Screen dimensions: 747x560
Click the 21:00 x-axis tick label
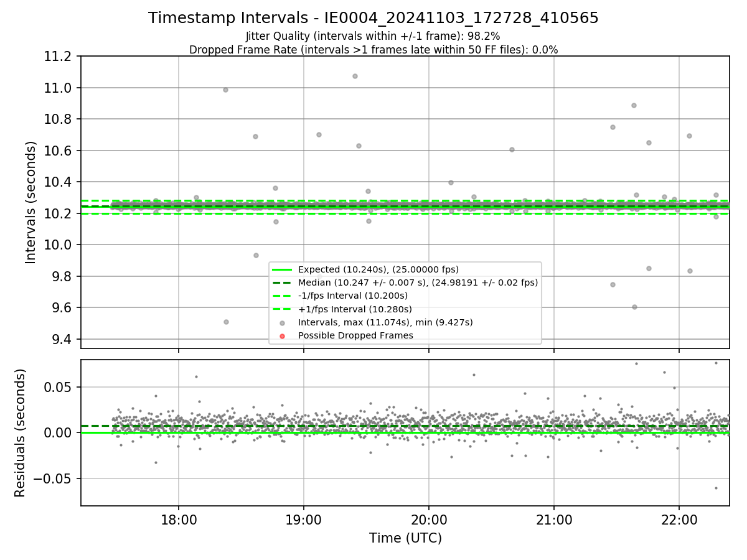tap(554, 519)
